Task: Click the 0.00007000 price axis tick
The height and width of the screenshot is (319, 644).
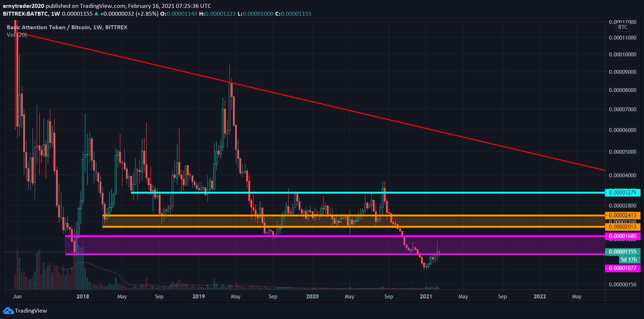Action: coord(623,109)
